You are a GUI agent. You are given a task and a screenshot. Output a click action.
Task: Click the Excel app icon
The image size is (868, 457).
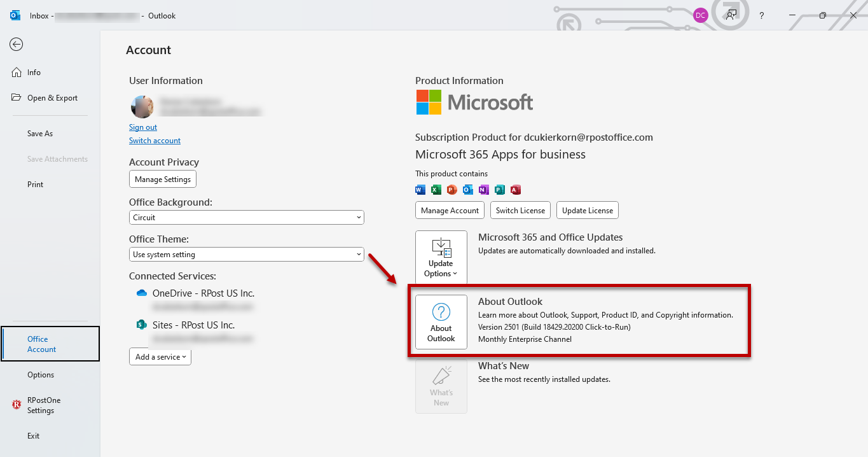click(x=436, y=190)
